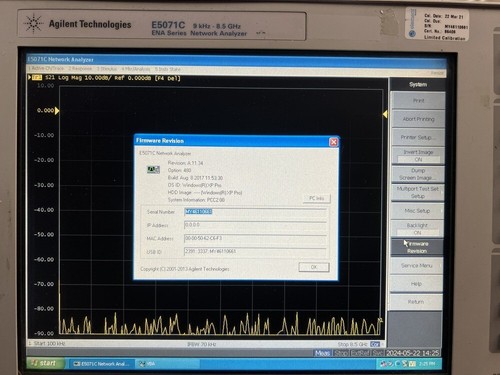Click the first system tray icon
This screenshot has height=375, width=500.
[384, 364]
